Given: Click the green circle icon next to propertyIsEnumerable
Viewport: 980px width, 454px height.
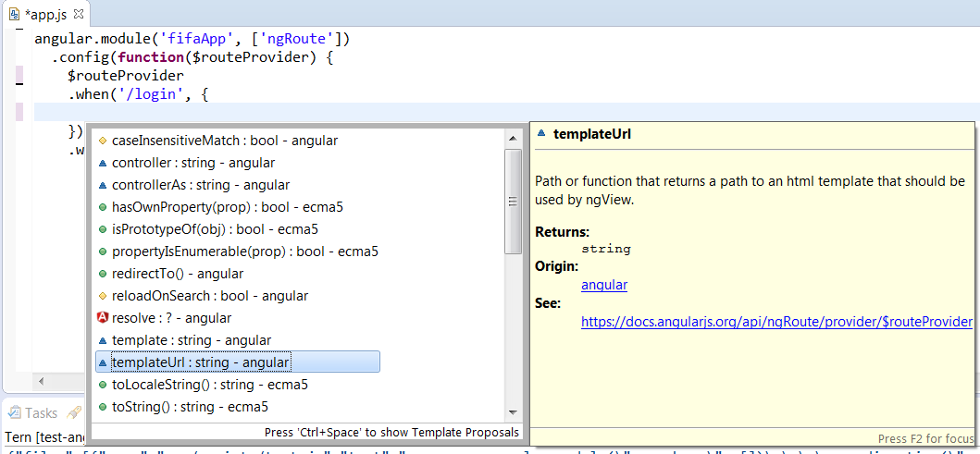Looking at the screenshot, I should pos(103,252).
